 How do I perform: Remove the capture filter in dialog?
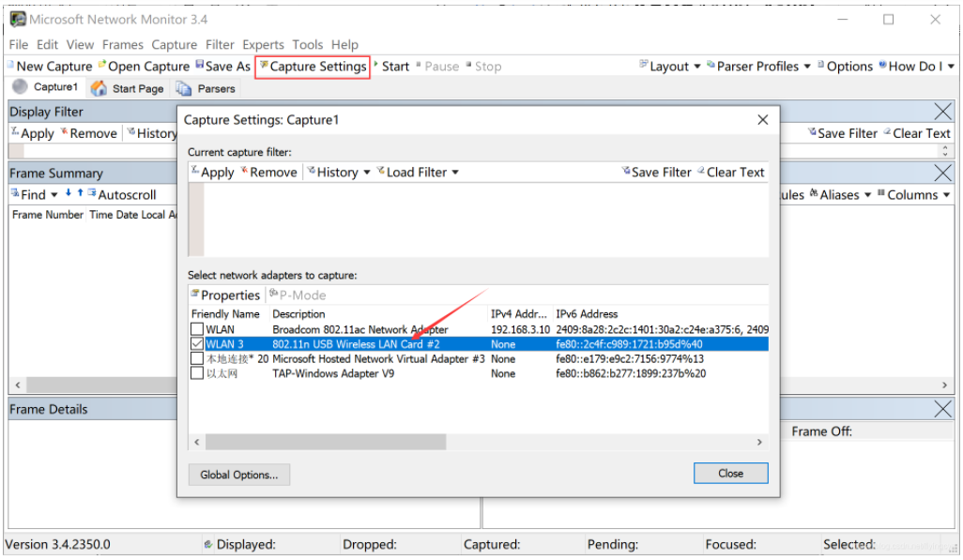pyautogui.click(x=269, y=173)
